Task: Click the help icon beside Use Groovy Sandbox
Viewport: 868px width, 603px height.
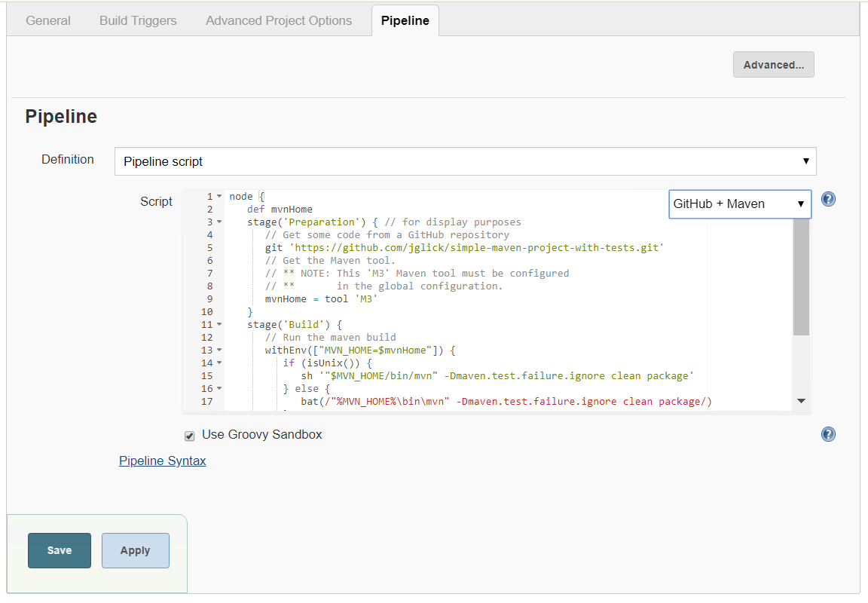Action: [x=828, y=434]
